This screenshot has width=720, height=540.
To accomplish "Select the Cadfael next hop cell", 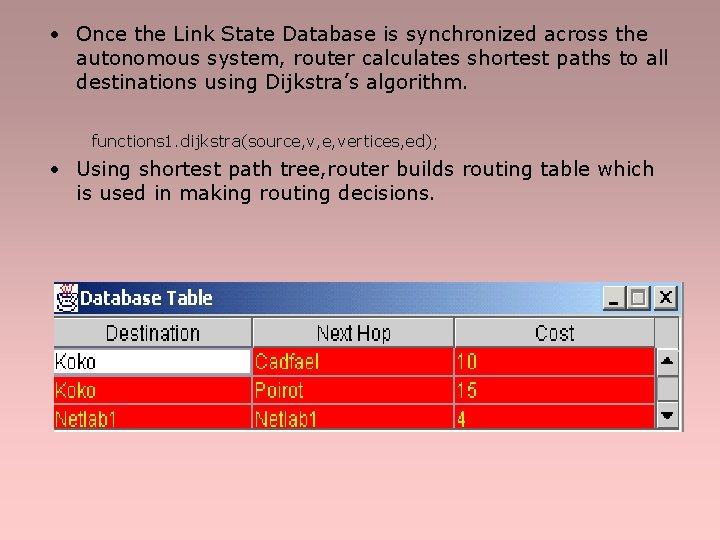I will [x=353, y=362].
